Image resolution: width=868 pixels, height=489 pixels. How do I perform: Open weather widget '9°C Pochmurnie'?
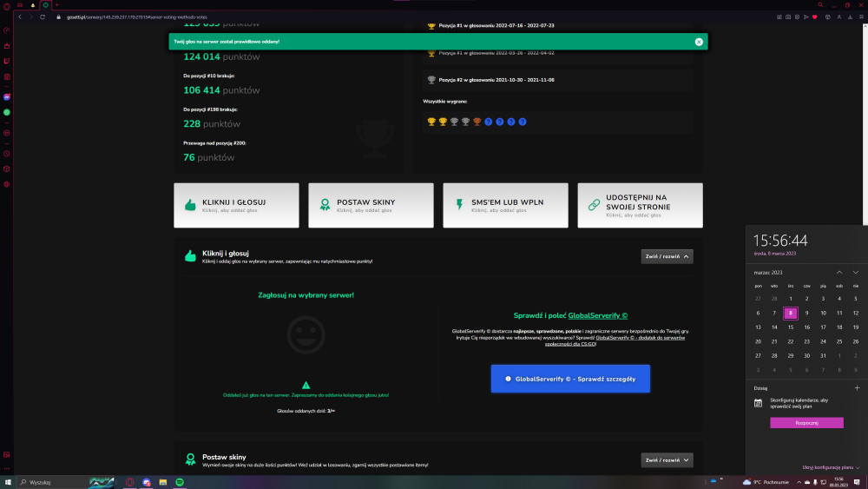click(766, 482)
